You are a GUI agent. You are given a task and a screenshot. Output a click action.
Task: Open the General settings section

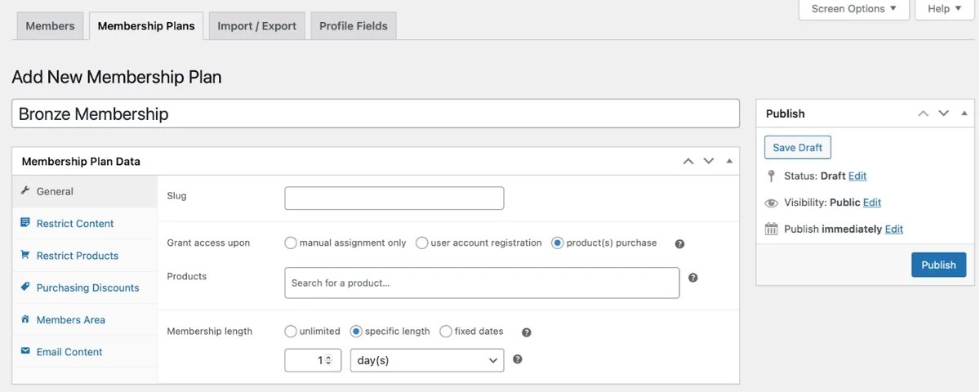pos(85,191)
